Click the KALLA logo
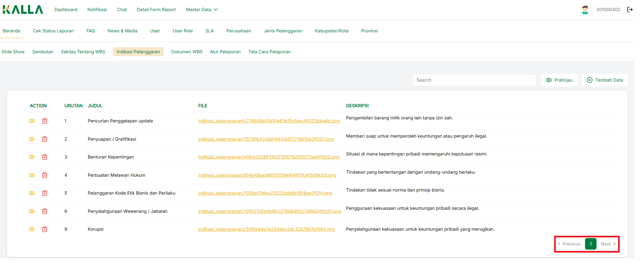Screen dimensions: 644x260 coord(23,10)
